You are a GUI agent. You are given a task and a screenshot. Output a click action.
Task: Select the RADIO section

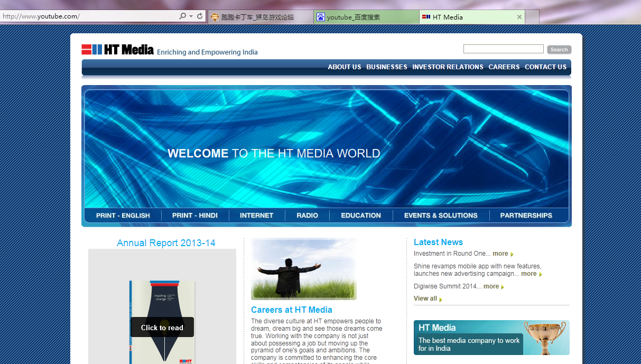point(307,216)
